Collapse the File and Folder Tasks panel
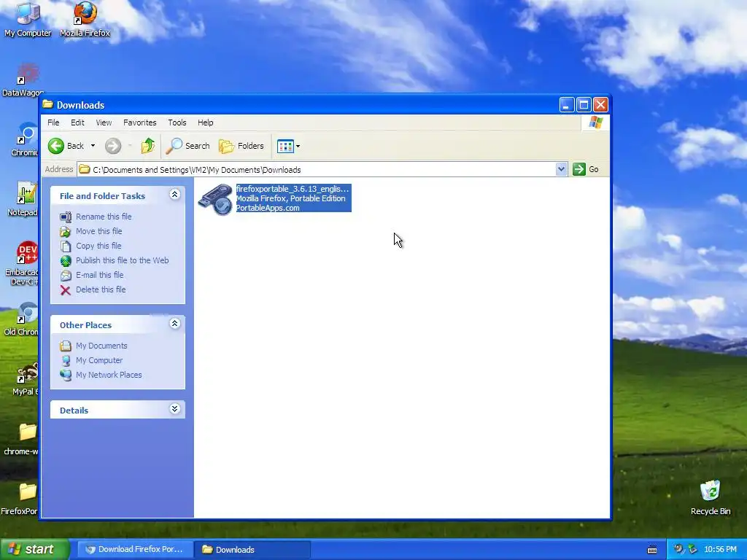The image size is (747, 560). coord(175,194)
